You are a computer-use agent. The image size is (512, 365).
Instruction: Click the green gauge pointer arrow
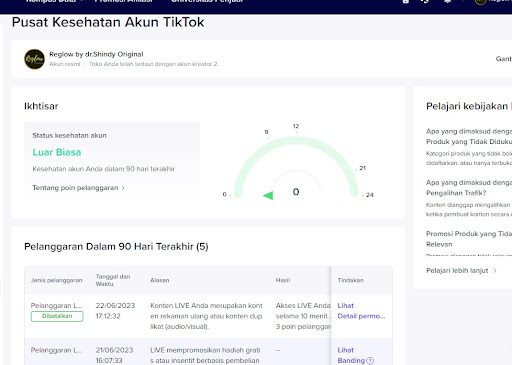pos(268,196)
